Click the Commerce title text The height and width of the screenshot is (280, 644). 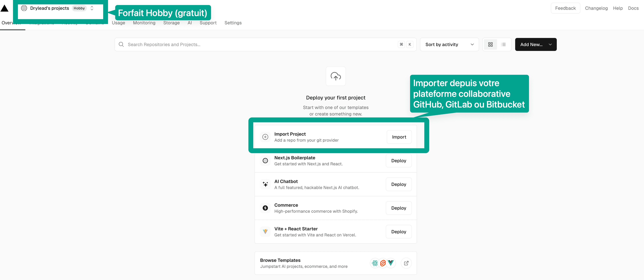click(286, 205)
